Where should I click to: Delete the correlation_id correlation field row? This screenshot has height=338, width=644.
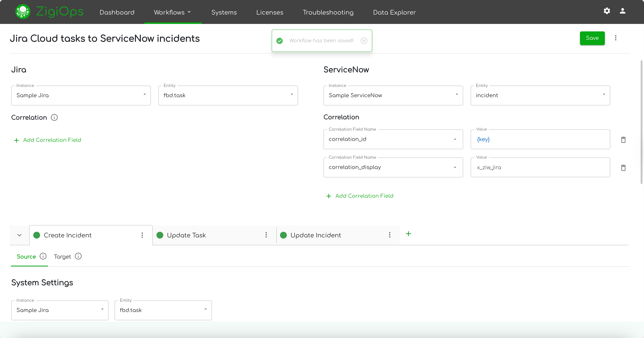tap(623, 140)
